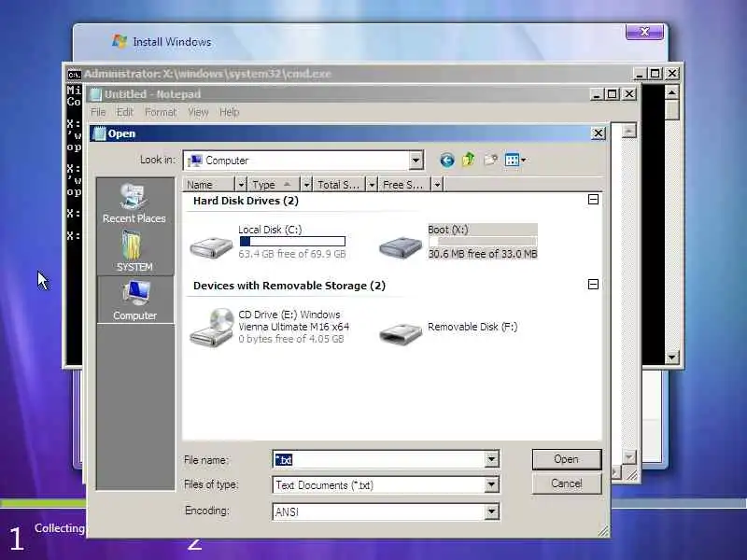The height and width of the screenshot is (560, 747).
Task: Create a new folder using toolbar icon
Action: tap(491, 160)
